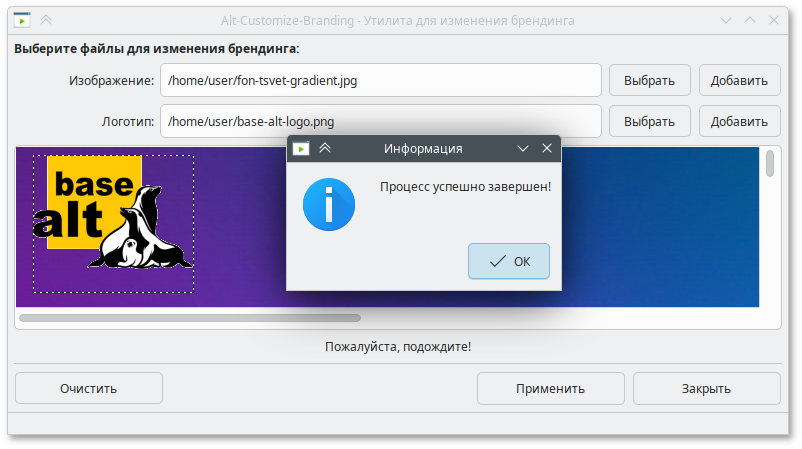Click the 'Изображение:' label
Screen dimensions: 802x449
click(112, 81)
